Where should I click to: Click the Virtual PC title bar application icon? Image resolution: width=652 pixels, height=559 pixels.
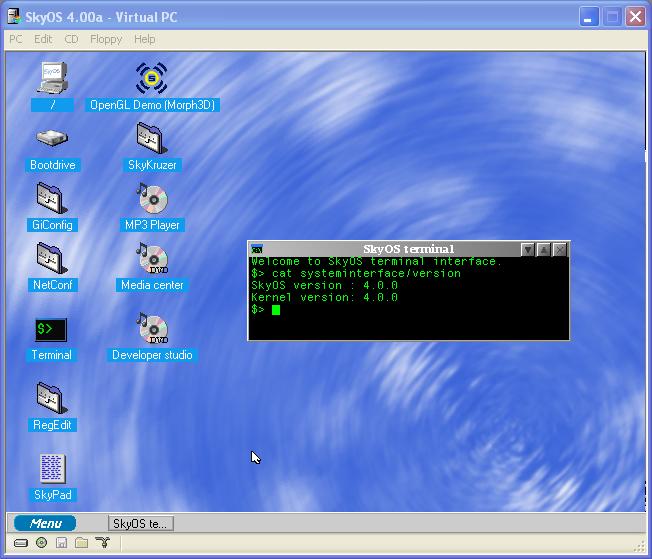(x=14, y=17)
